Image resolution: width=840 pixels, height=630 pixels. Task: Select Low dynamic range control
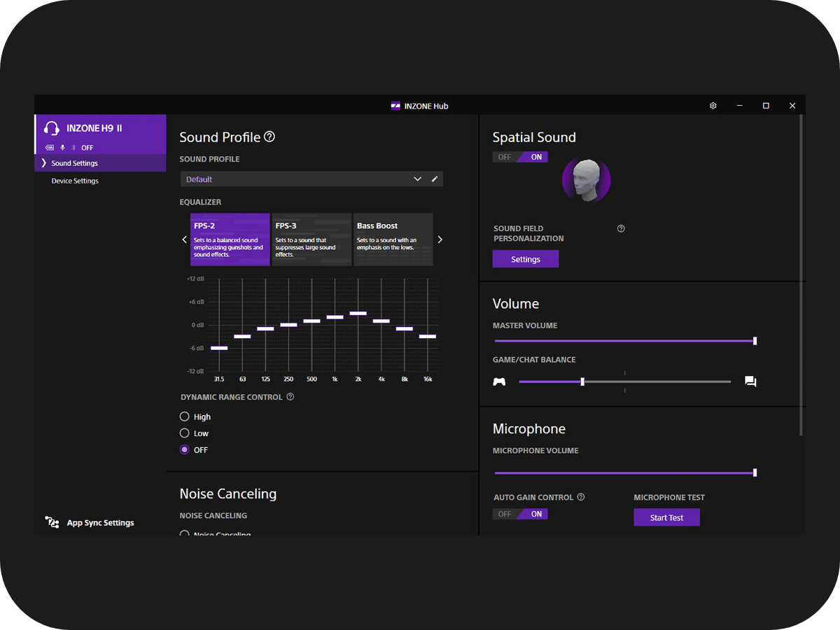[185, 433]
